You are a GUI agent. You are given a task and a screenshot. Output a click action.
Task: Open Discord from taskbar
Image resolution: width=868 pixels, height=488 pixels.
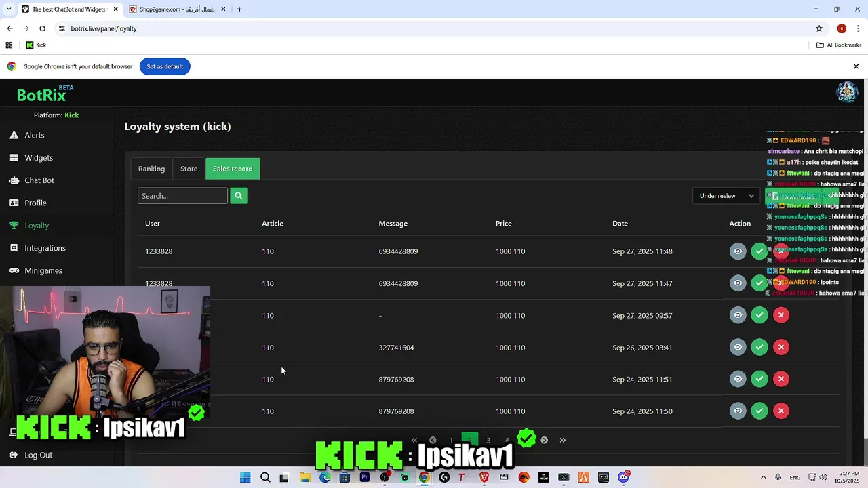[623, 477]
